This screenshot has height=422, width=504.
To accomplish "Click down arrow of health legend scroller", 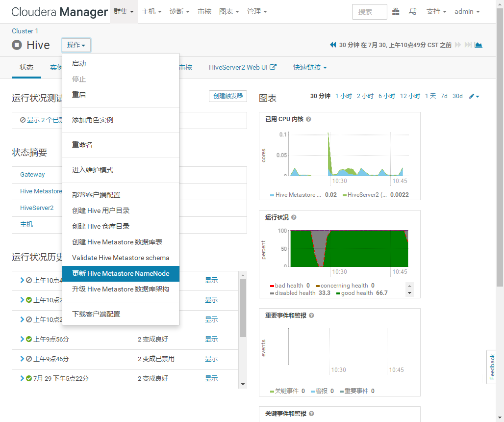I will (409, 293).
